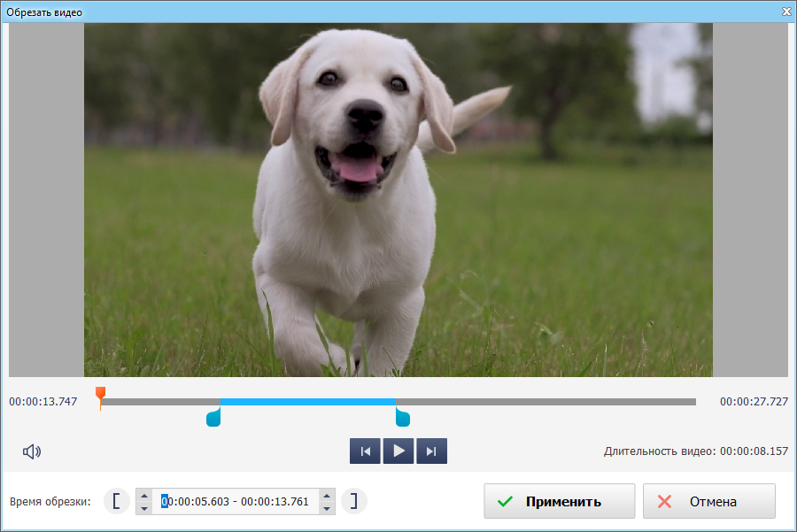Click the left blue trim handle
The width and height of the screenshot is (797, 532).
(213, 417)
